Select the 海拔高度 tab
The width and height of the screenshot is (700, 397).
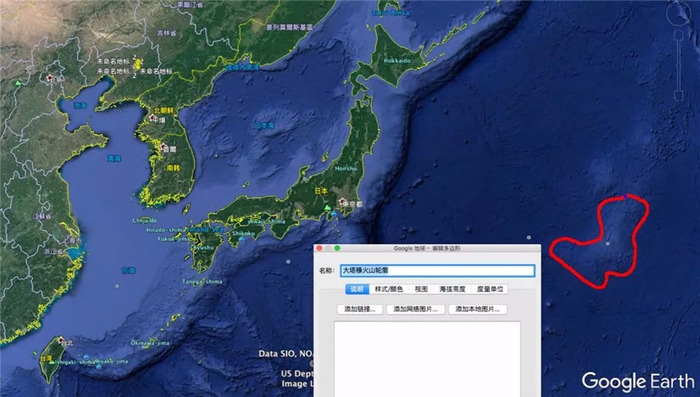(x=452, y=289)
